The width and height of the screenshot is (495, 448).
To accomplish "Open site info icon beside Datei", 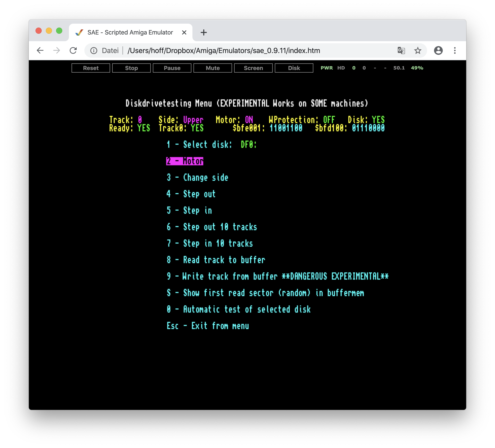I will (x=94, y=50).
